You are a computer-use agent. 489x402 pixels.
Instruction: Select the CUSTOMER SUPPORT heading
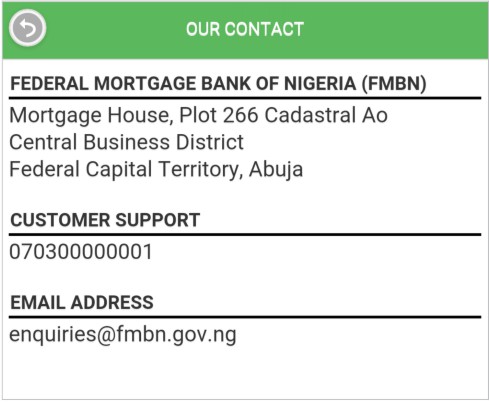tap(105, 220)
